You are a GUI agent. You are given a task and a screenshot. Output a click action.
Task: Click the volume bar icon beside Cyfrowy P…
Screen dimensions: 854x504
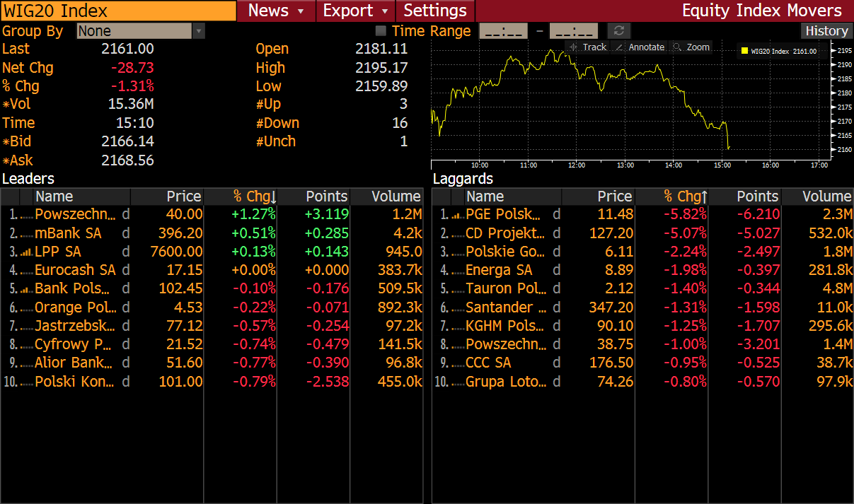27,344
